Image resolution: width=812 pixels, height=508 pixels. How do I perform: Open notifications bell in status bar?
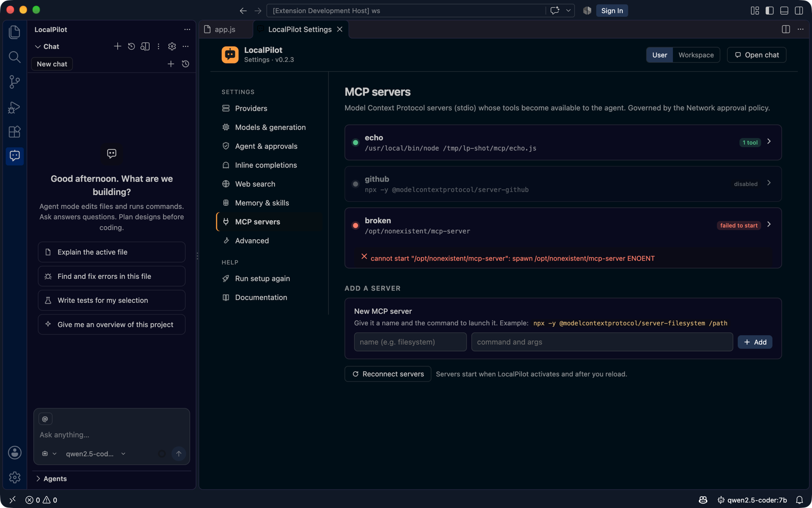pos(799,500)
